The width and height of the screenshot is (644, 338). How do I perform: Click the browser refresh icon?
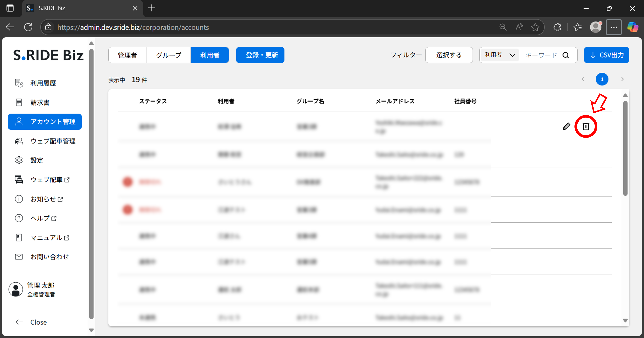[28, 27]
